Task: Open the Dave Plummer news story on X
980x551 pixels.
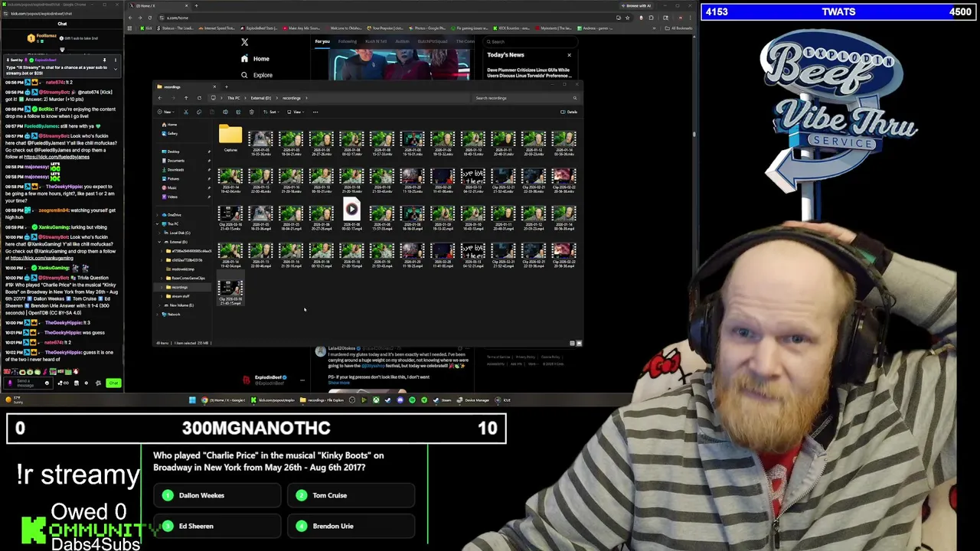Action: pyautogui.click(x=529, y=73)
